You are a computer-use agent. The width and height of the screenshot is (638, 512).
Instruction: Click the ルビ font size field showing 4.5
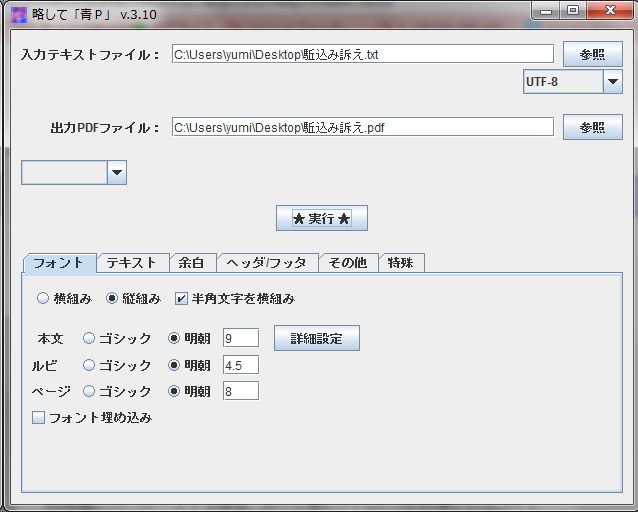click(x=240, y=365)
